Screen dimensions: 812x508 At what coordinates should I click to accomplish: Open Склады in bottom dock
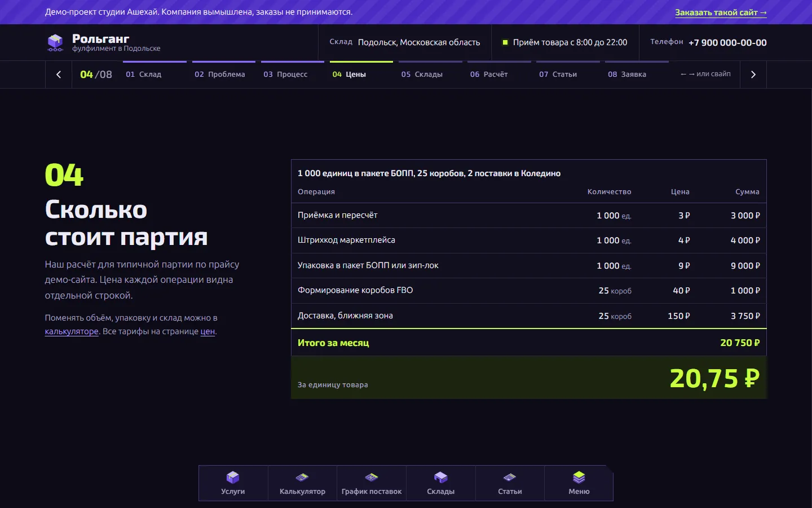[x=441, y=483]
